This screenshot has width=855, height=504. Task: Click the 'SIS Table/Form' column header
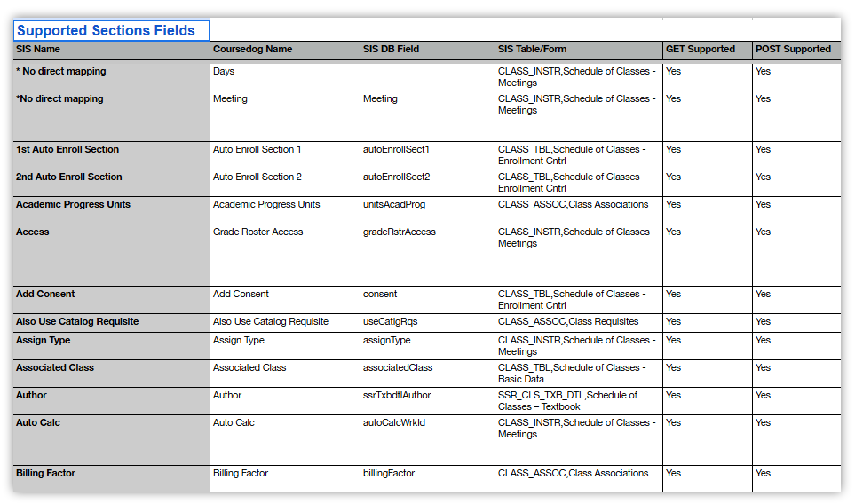(x=579, y=50)
